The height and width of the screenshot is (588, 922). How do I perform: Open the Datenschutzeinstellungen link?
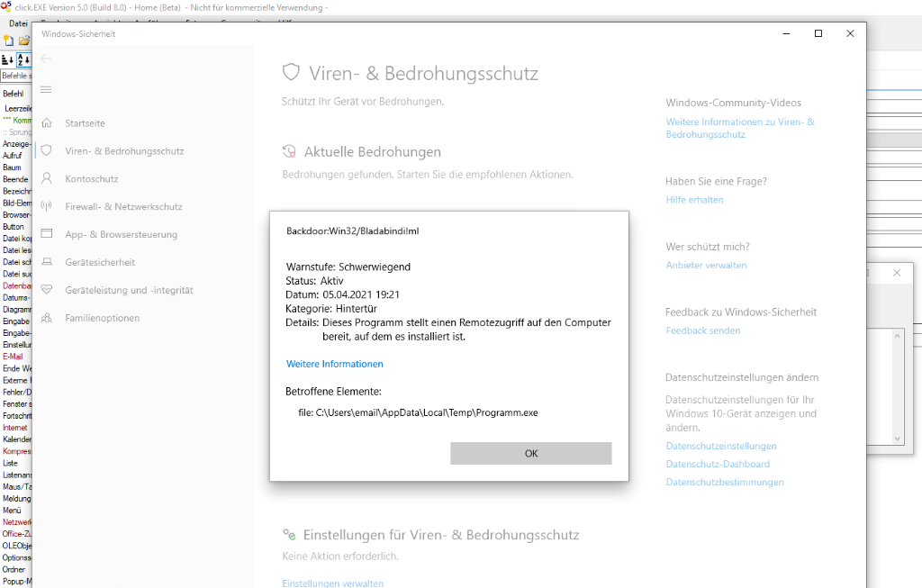tap(721, 446)
